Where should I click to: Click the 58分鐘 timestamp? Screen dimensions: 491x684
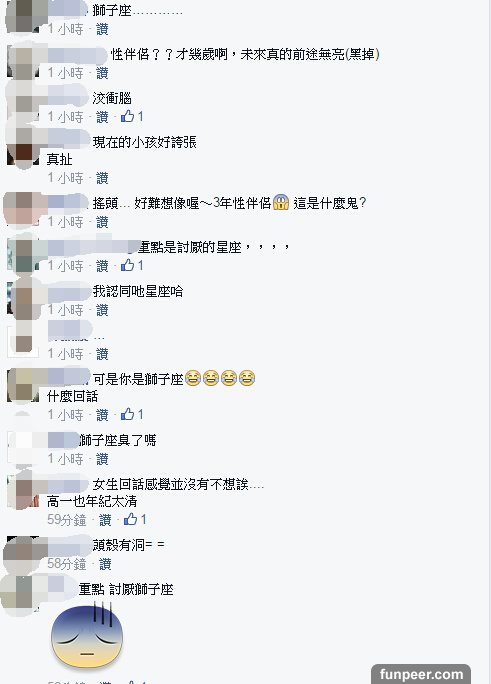[67, 564]
